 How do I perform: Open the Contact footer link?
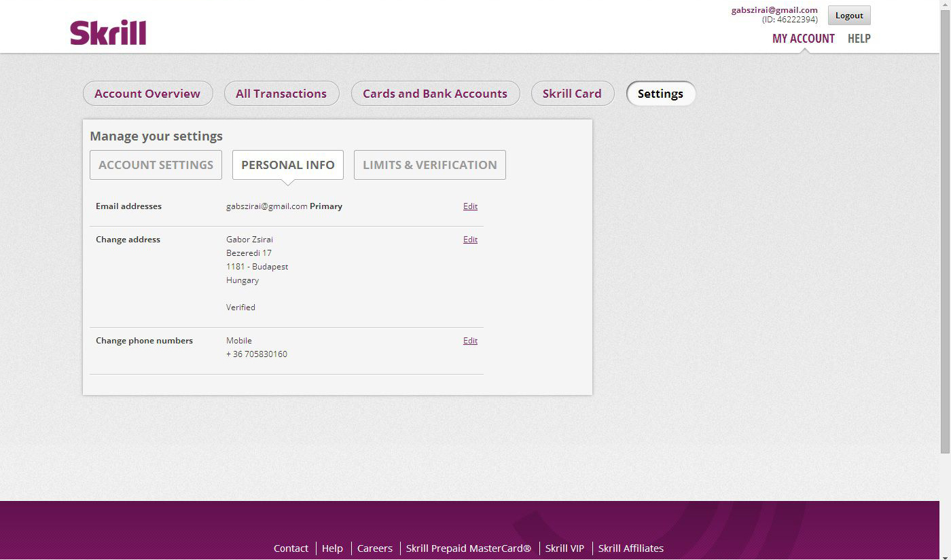pos(291,548)
